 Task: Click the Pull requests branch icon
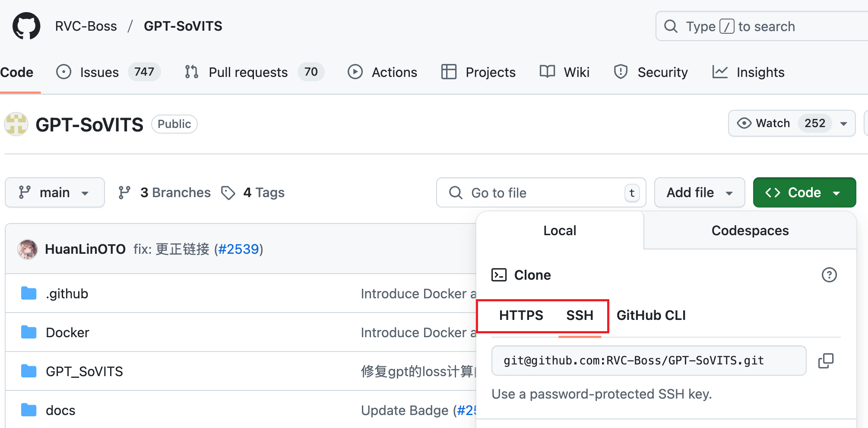tap(192, 72)
